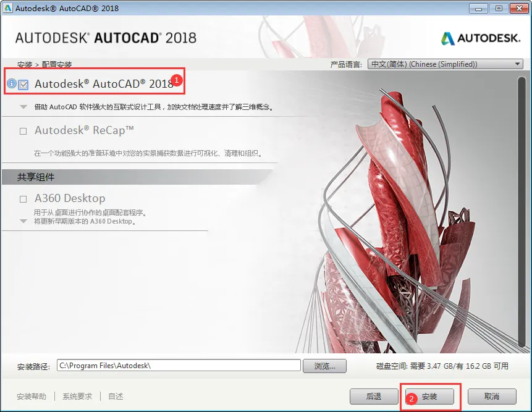This screenshot has height=412, width=532.
Task: Click the Autodesk ReCap product title
Action: 84,130
